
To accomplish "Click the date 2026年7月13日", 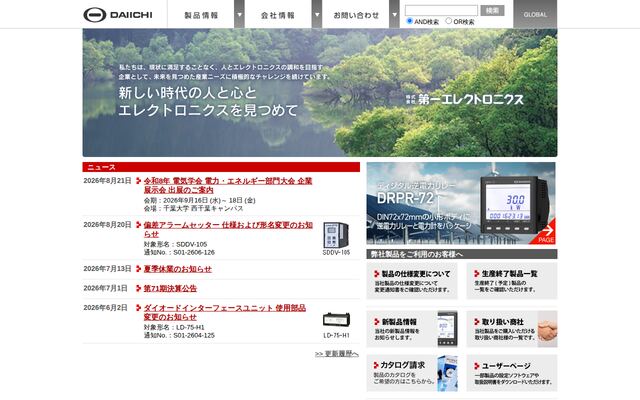I will click(x=107, y=269).
